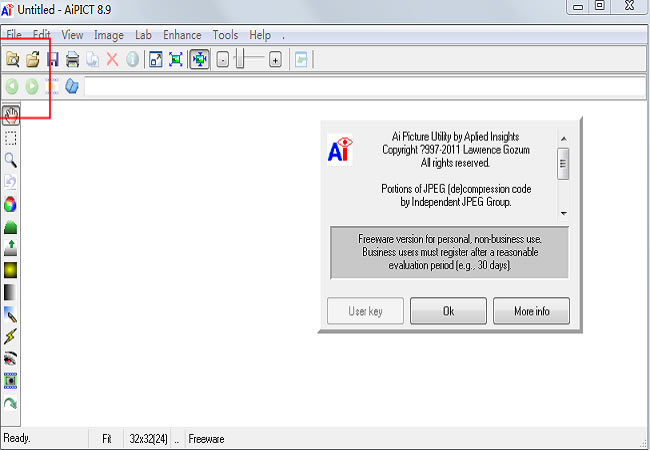Click the blue folder browse icon

72,86
